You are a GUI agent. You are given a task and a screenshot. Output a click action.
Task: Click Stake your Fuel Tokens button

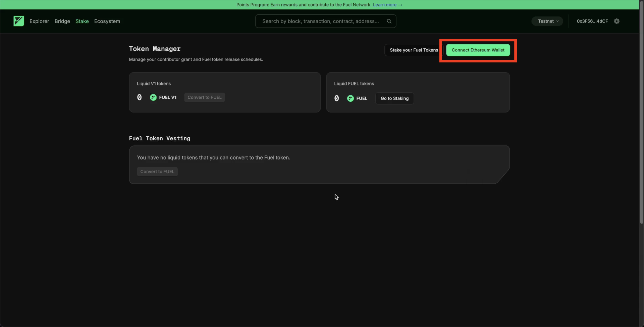tap(414, 50)
